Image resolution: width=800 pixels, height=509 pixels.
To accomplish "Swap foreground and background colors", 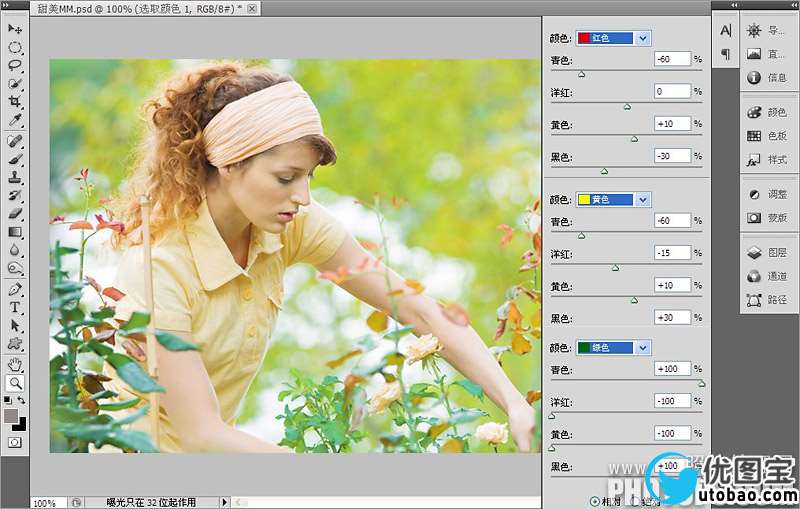I will point(21,400).
